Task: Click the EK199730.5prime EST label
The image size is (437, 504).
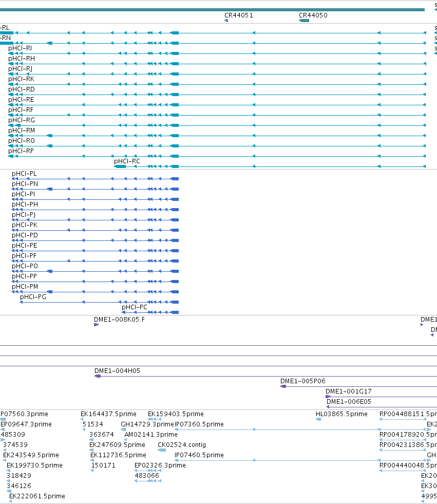Action: coord(35,465)
